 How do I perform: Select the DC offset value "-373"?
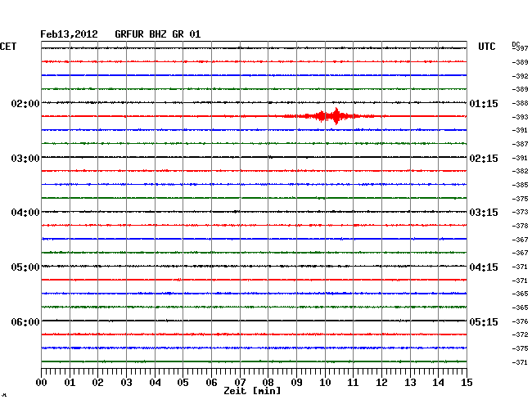coord(520,212)
